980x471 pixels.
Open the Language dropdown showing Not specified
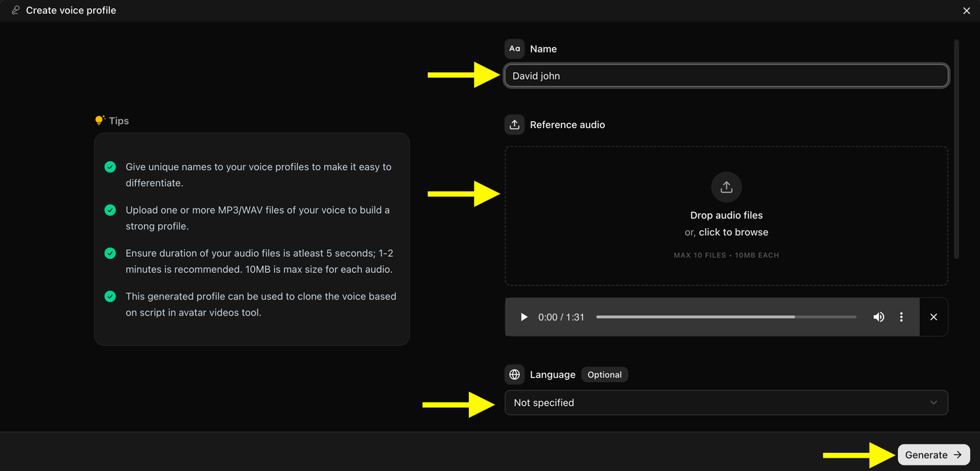pos(726,402)
